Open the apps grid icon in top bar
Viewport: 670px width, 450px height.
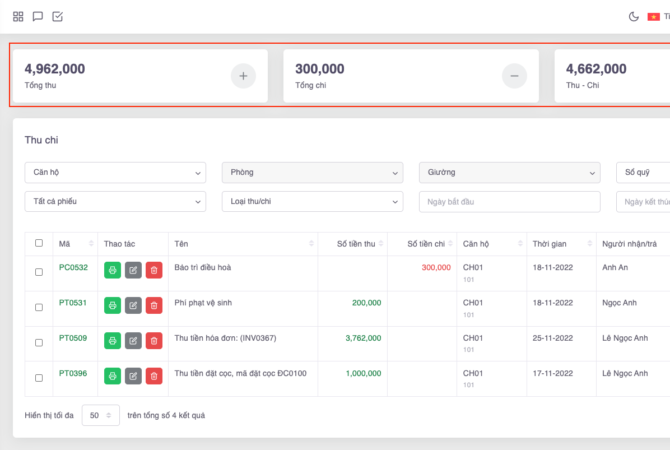click(x=18, y=16)
